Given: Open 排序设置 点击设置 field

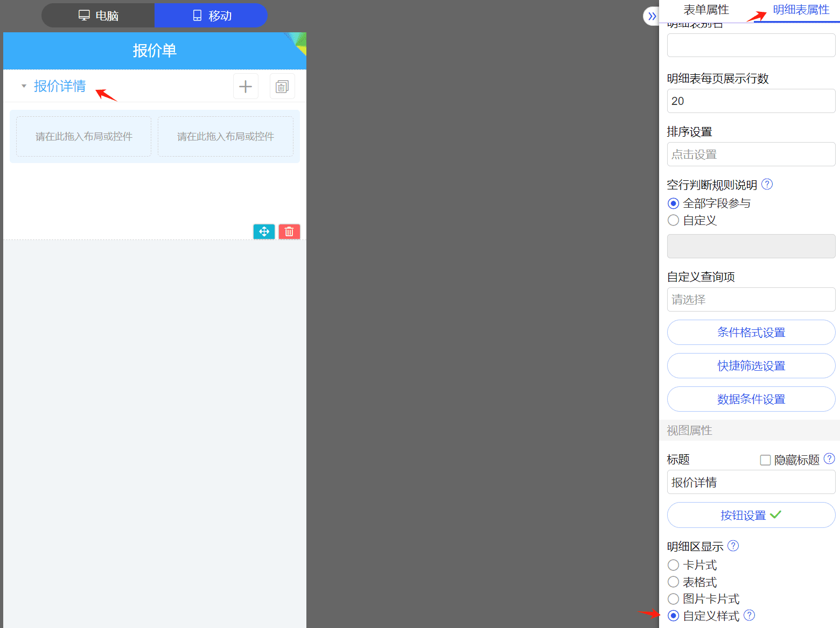Looking at the screenshot, I should 751,154.
